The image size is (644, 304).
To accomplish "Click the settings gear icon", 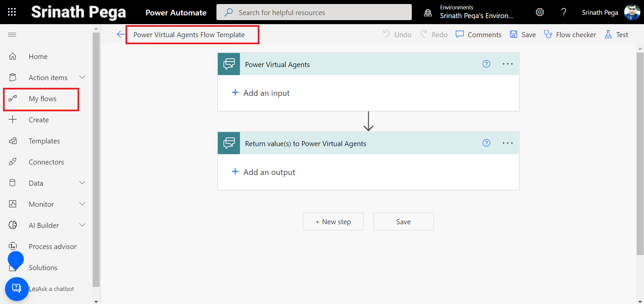I will [x=540, y=12].
